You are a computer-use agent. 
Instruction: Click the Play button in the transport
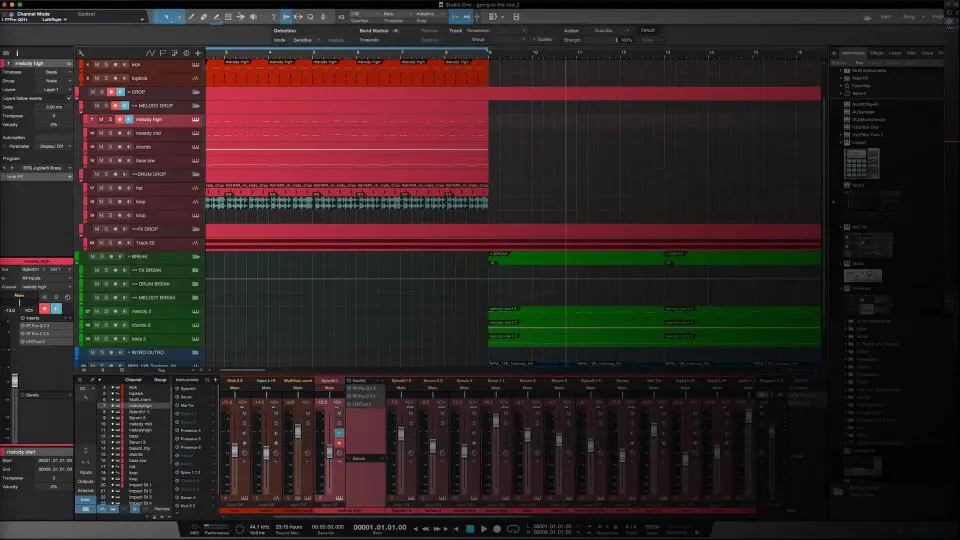[484, 528]
